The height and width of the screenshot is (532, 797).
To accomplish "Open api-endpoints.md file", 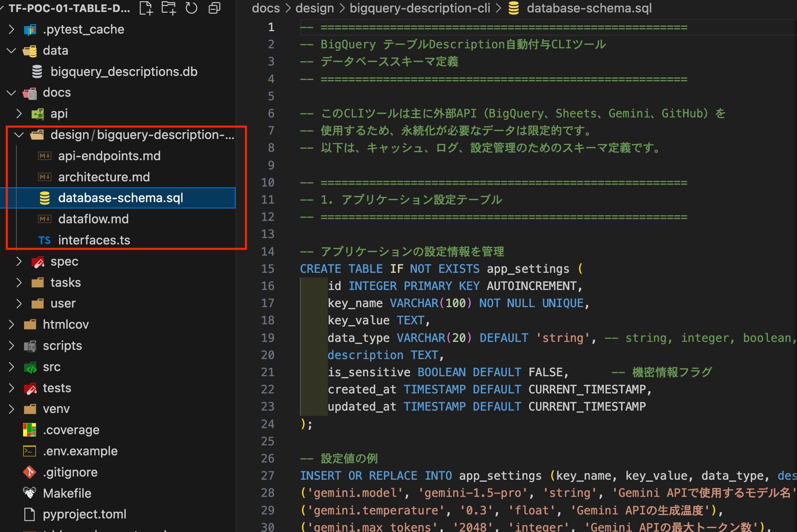I will 109,156.
